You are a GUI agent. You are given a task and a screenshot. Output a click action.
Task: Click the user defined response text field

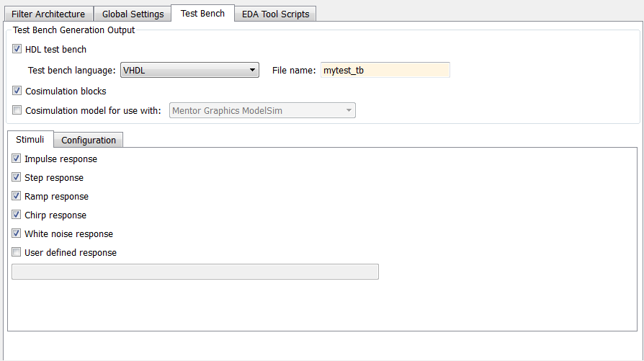pyautogui.click(x=195, y=272)
